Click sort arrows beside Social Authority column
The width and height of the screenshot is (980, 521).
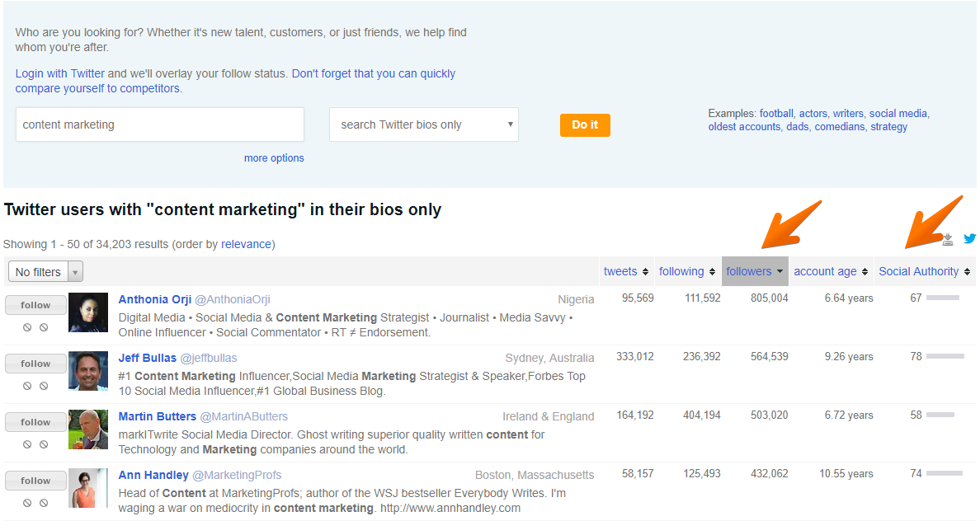pos(967,272)
